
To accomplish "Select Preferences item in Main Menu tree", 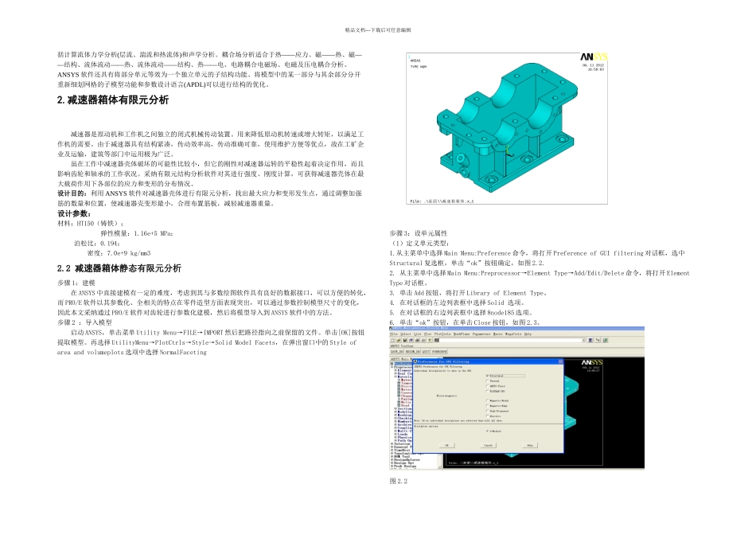I will pos(403,364).
